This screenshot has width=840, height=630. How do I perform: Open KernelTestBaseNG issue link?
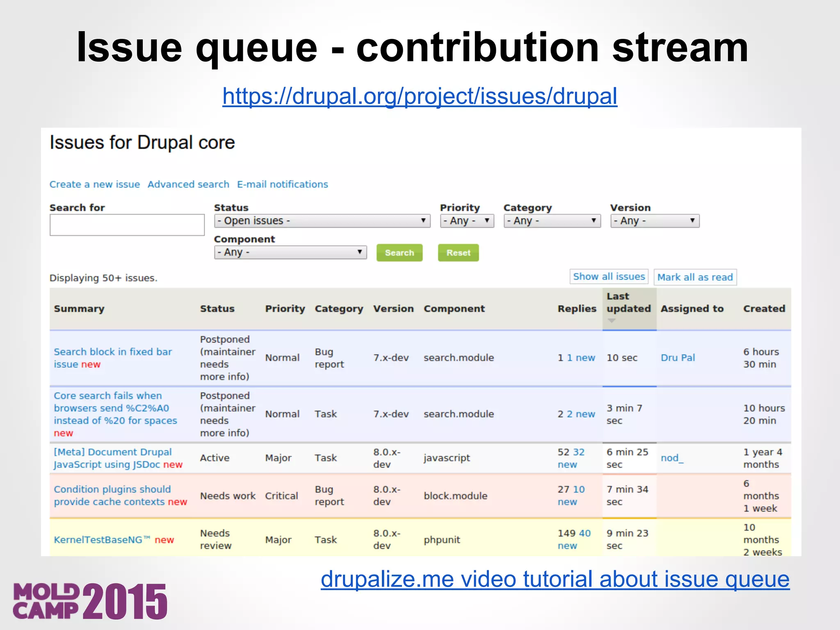coord(102,540)
